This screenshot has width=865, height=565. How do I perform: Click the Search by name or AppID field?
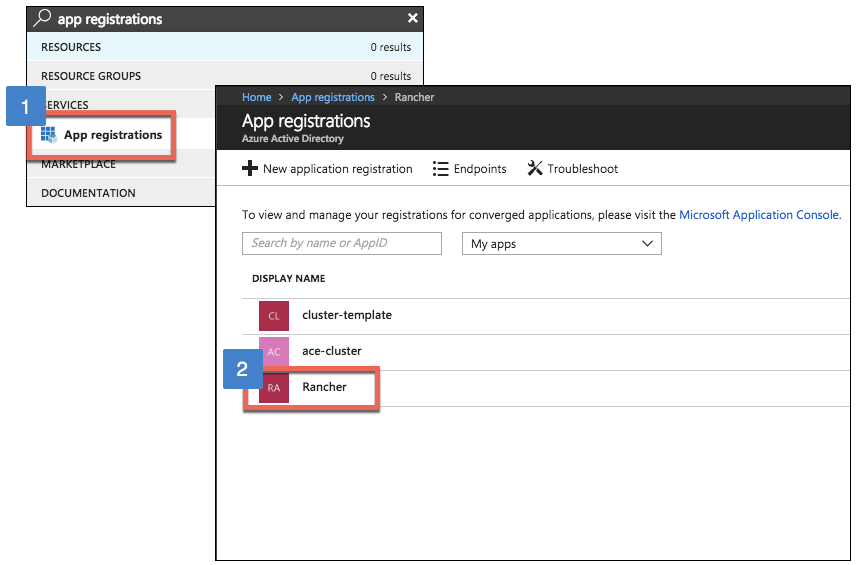point(341,243)
